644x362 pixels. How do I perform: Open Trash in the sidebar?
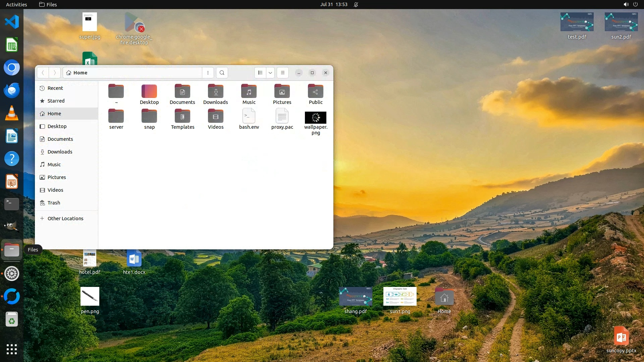coord(54,203)
